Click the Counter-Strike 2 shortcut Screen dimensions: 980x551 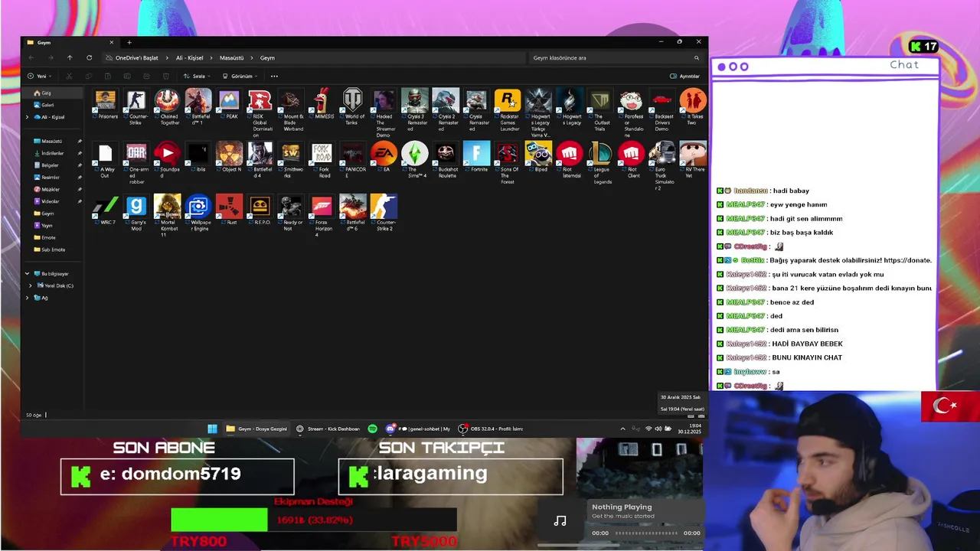click(384, 214)
